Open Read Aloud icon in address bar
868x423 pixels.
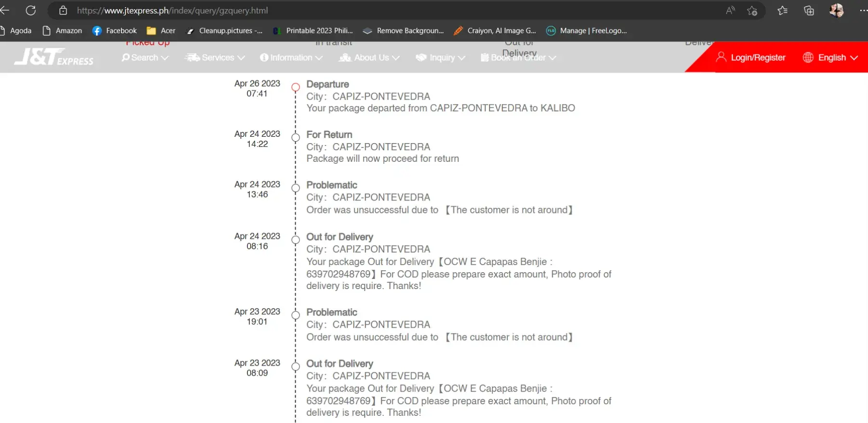point(731,10)
